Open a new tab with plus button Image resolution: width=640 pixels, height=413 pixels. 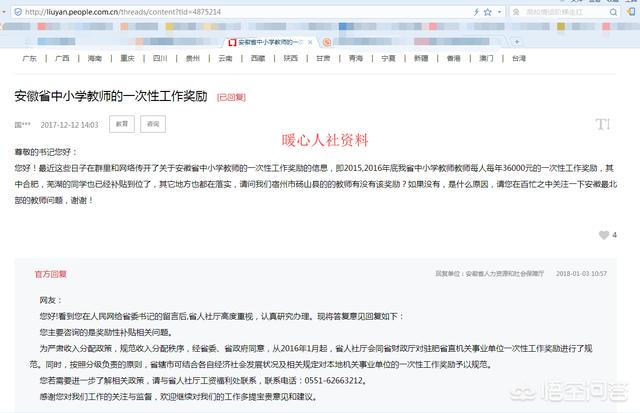click(x=517, y=42)
